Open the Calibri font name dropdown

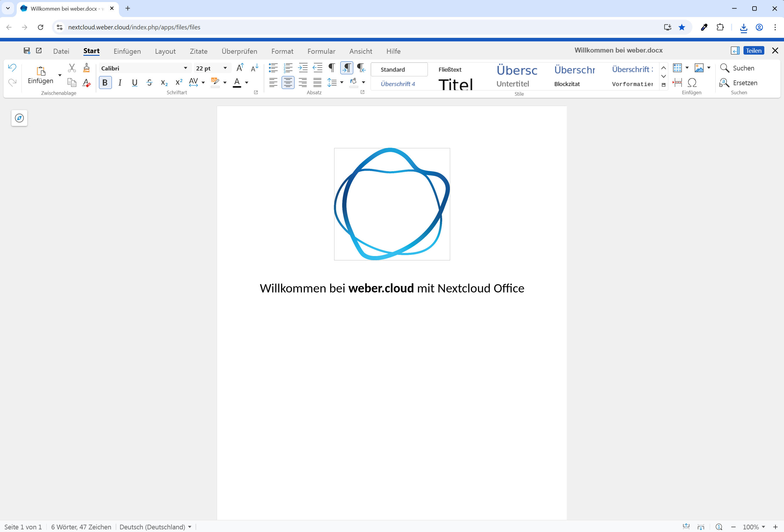[185, 68]
